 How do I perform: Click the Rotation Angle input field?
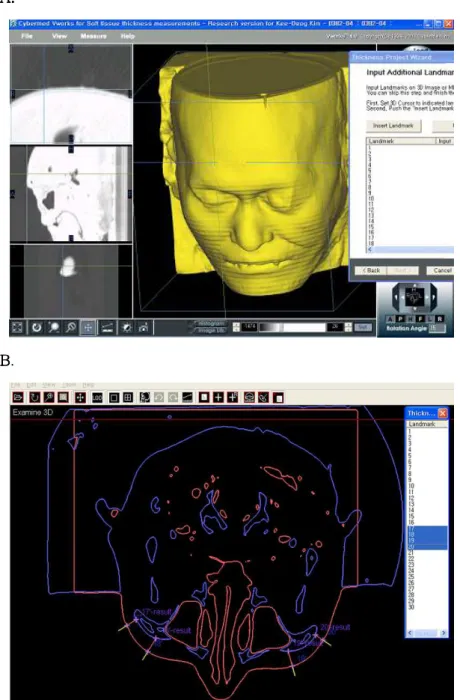coord(437,328)
